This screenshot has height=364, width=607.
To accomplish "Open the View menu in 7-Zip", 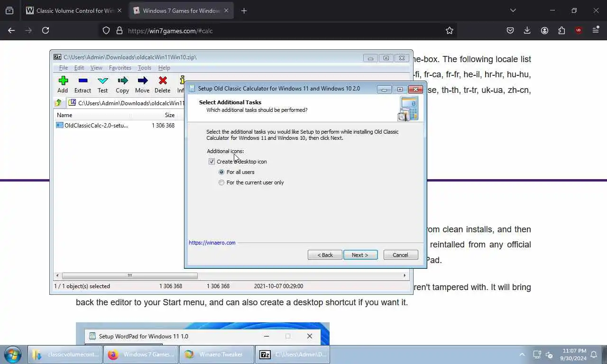I will pos(96,68).
